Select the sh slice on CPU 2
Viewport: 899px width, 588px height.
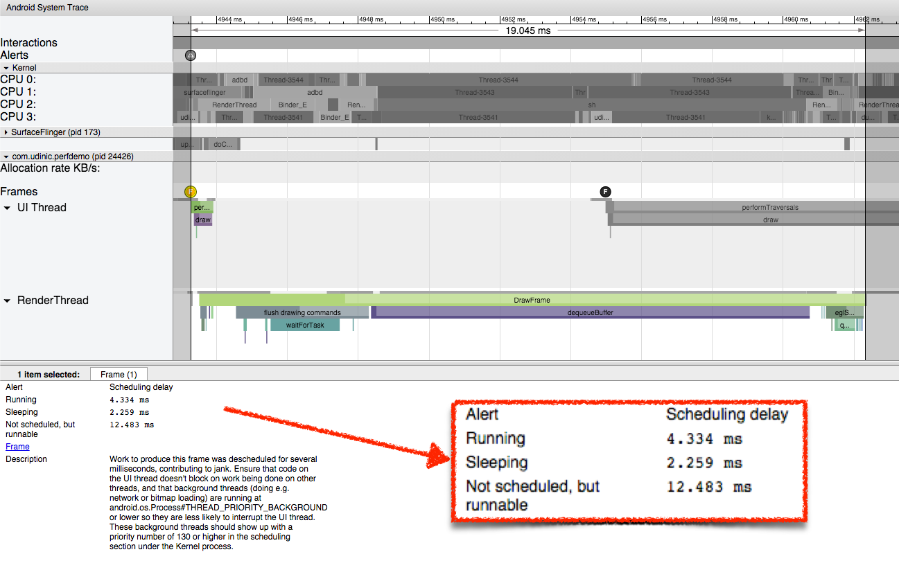pyautogui.click(x=591, y=105)
